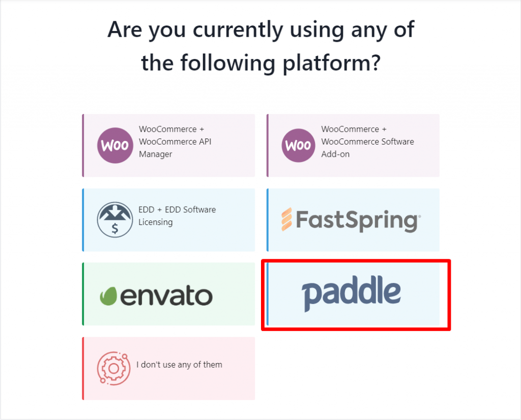Click the purple accent bar of Software Add-on card
This screenshot has width=521, height=420.
pyautogui.click(x=268, y=145)
